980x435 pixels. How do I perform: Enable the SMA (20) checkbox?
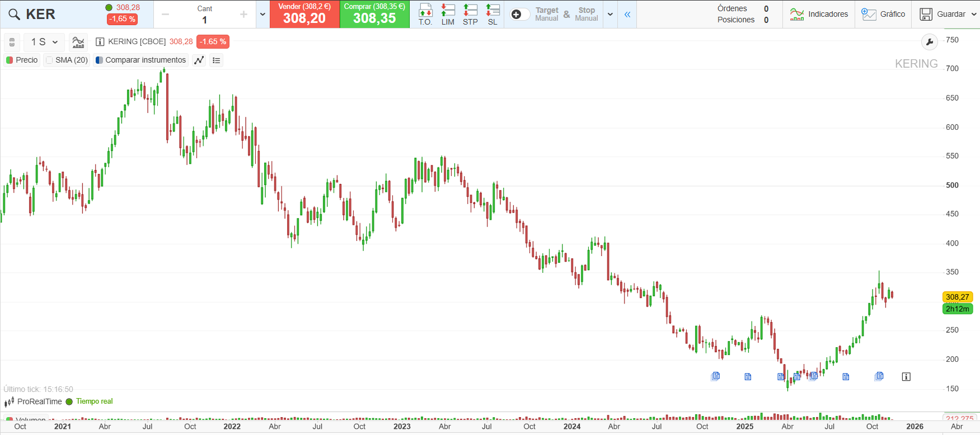[x=49, y=60]
